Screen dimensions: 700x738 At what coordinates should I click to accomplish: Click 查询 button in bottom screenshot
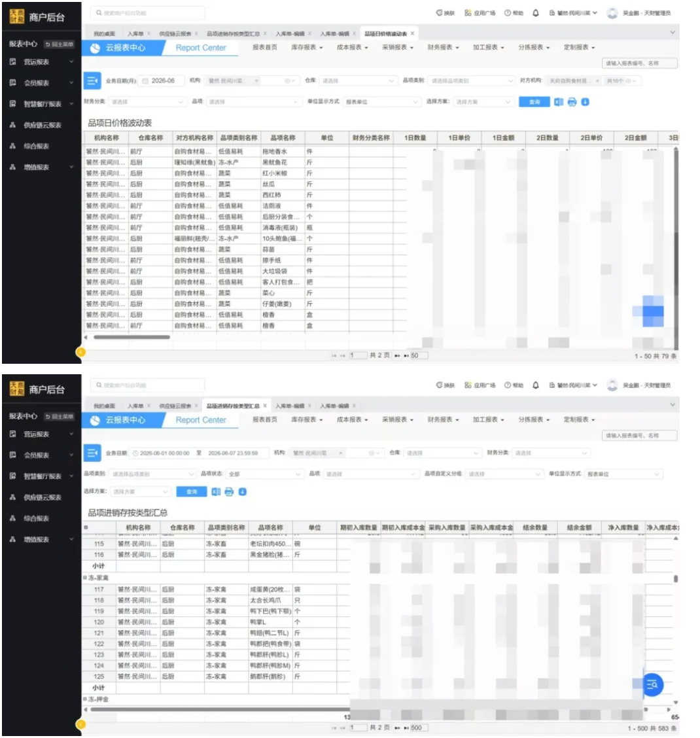[192, 491]
